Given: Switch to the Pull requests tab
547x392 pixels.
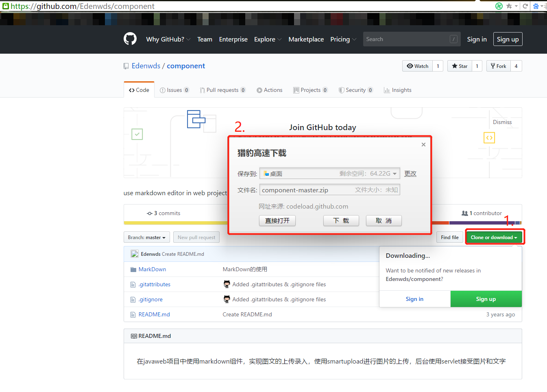Looking at the screenshot, I should 222,90.
